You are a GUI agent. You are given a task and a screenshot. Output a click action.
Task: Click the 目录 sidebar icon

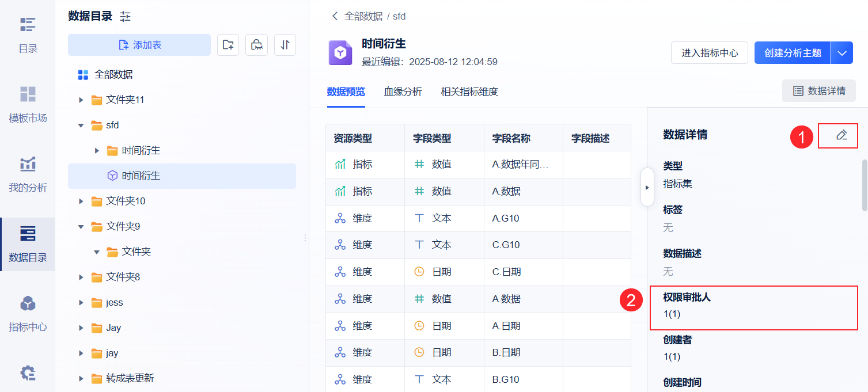tap(28, 35)
